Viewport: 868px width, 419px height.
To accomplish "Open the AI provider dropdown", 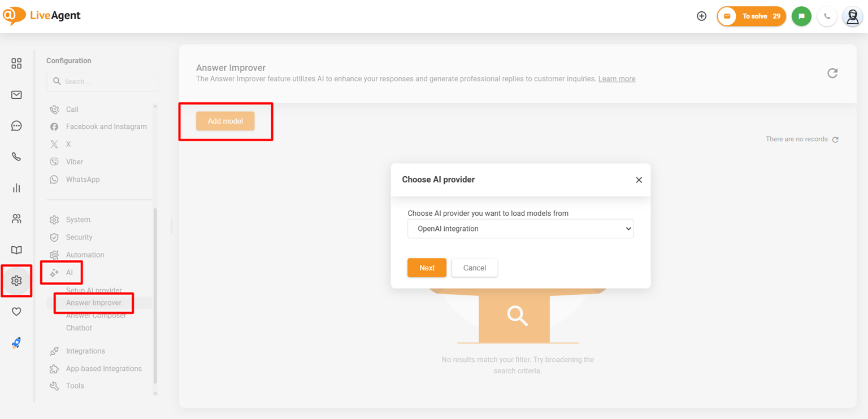I will [x=520, y=228].
